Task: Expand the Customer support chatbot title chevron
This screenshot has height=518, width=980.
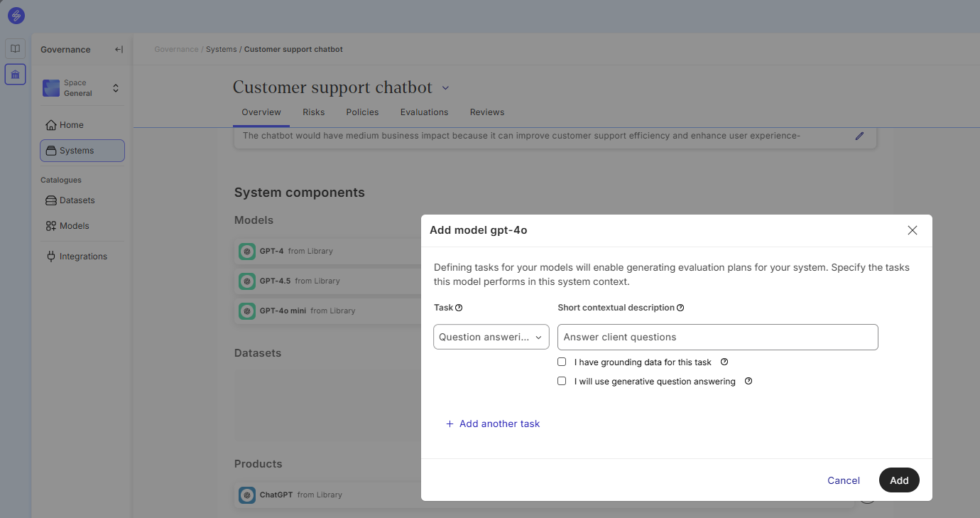Action: 445,88
